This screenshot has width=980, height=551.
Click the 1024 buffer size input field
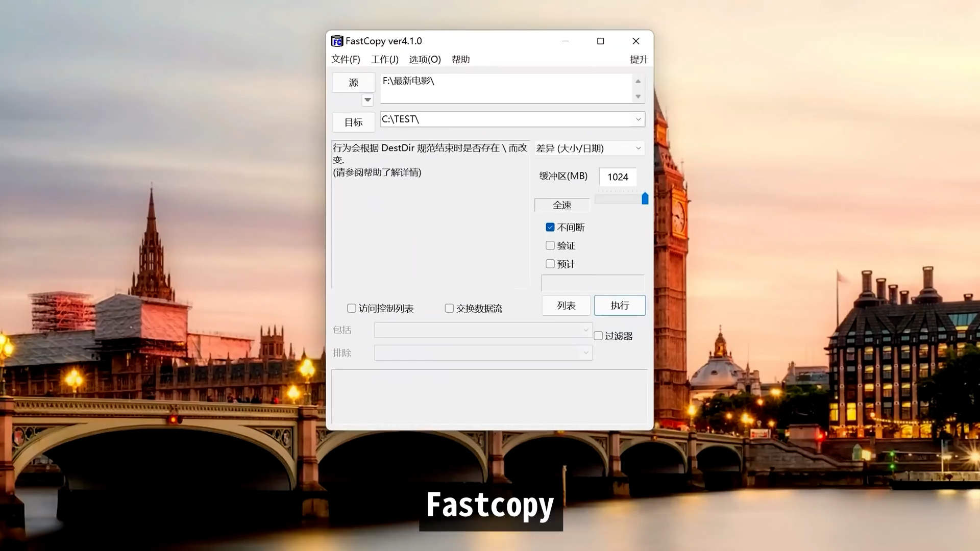click(x=618, y=177)
